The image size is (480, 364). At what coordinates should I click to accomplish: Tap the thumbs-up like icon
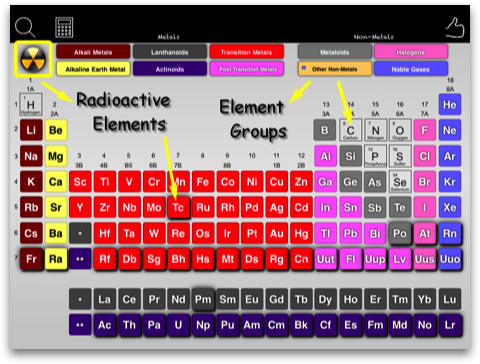[455, 28]
